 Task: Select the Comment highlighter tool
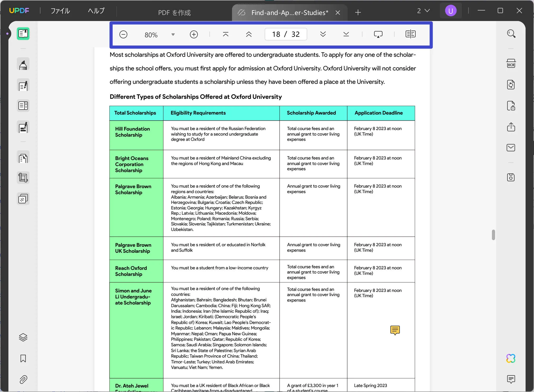[23, 64]
